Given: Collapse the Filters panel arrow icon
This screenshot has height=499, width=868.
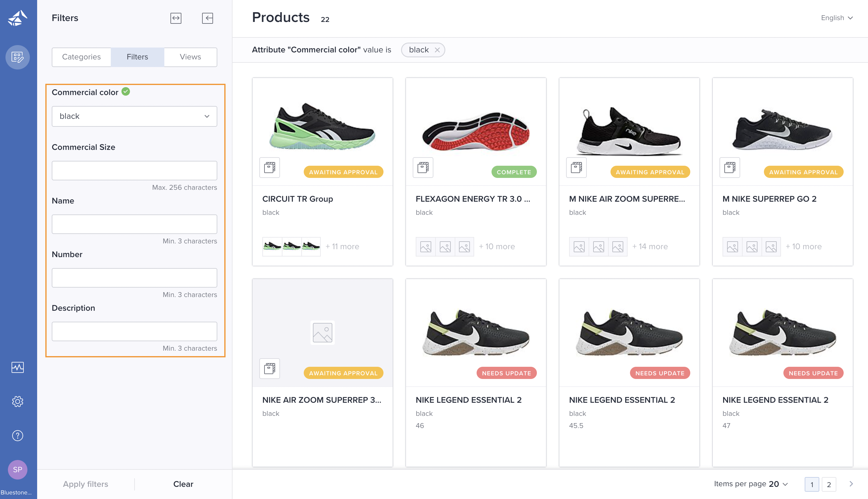Looking at the screenshot, I should pos(208,18).
